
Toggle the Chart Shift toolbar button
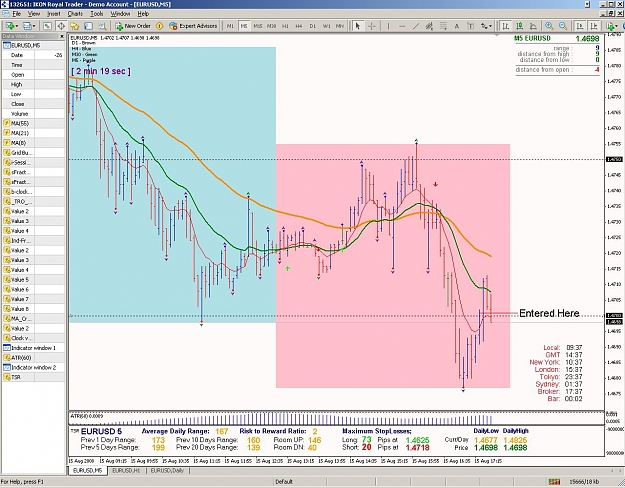[594, 26]
